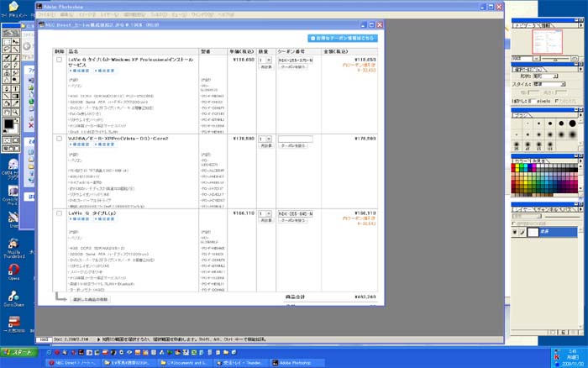588x368 pixels.
Task: Select the Move tool
Action: coord(15,42)
